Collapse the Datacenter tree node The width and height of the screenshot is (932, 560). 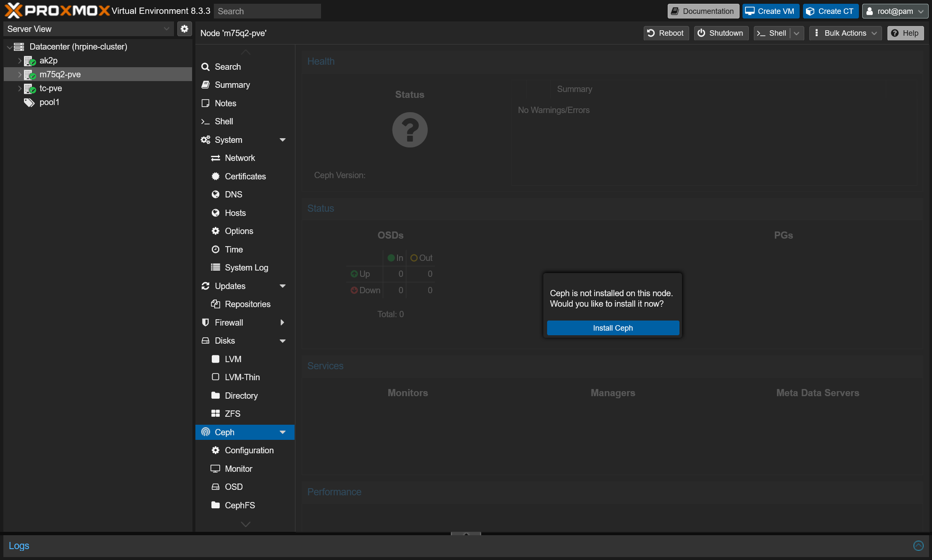9,47
